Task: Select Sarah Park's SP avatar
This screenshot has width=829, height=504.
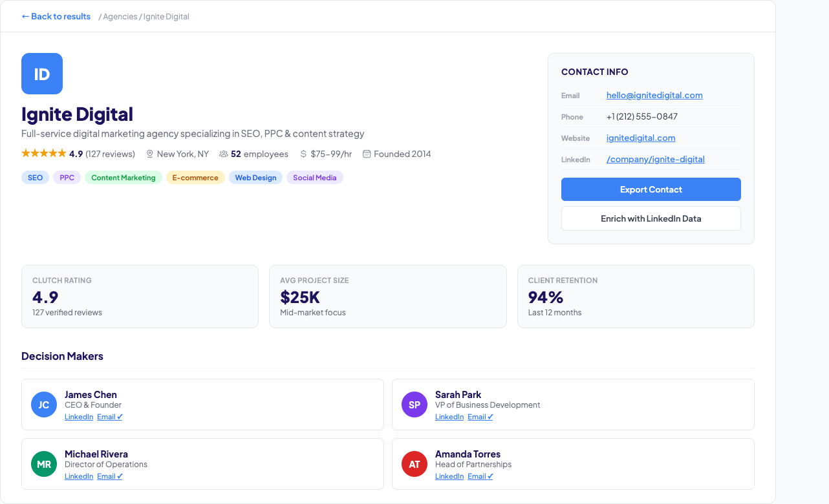Action: click(x=414, y=404)
